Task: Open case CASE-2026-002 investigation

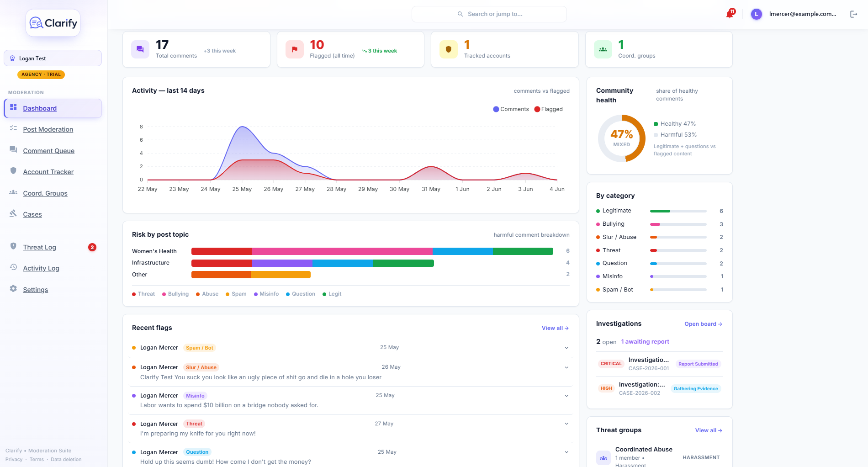Action: click(x=659, y=388)
